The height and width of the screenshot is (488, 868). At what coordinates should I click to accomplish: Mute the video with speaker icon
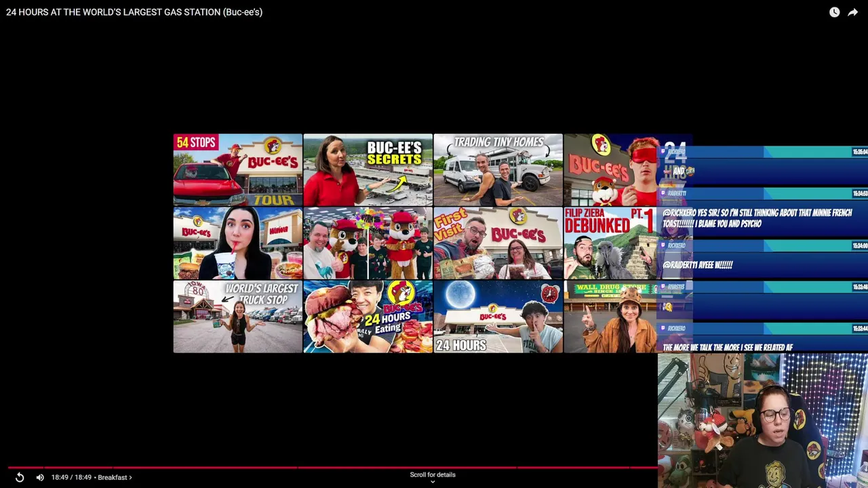(40, 477)
